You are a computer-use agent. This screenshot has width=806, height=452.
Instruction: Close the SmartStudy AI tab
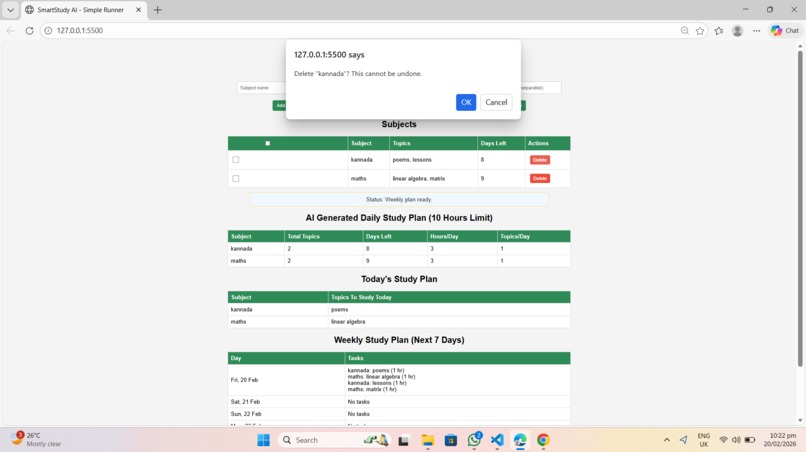tap(138, 10)
